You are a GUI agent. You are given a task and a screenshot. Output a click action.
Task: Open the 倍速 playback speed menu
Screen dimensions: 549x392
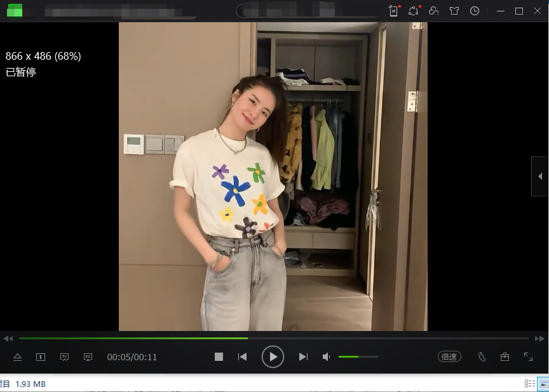449,356
